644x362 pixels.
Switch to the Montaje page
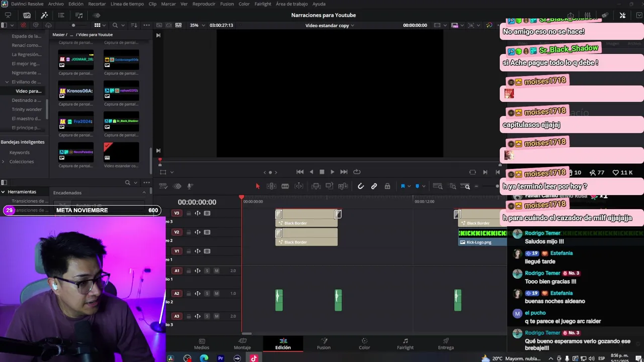click(x=242, y=344)
